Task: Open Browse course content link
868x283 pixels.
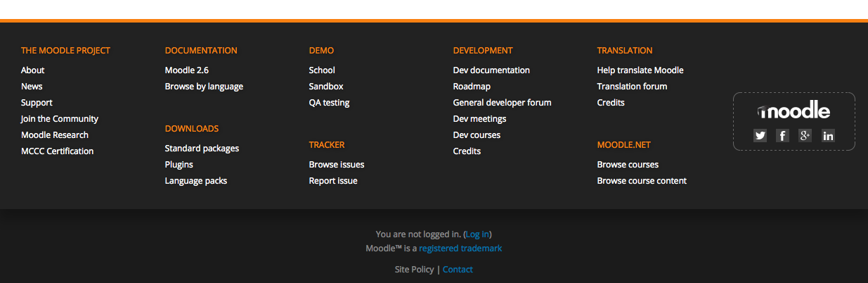Action: [x=642, y=181]
